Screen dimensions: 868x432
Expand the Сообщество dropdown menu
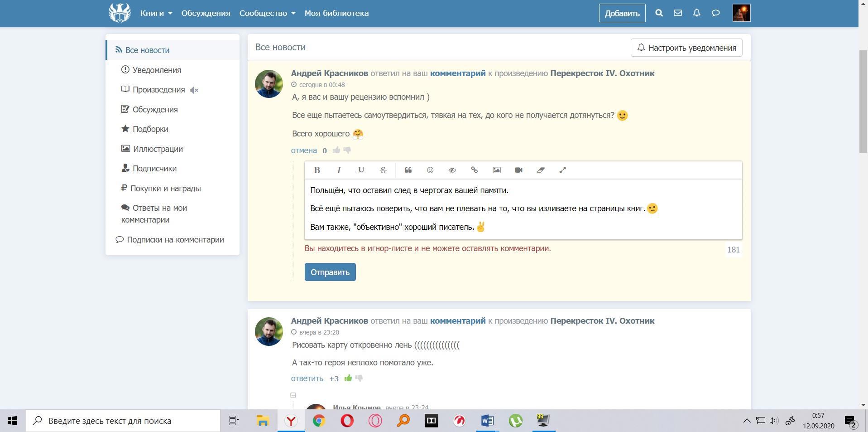tap(267, 13)
